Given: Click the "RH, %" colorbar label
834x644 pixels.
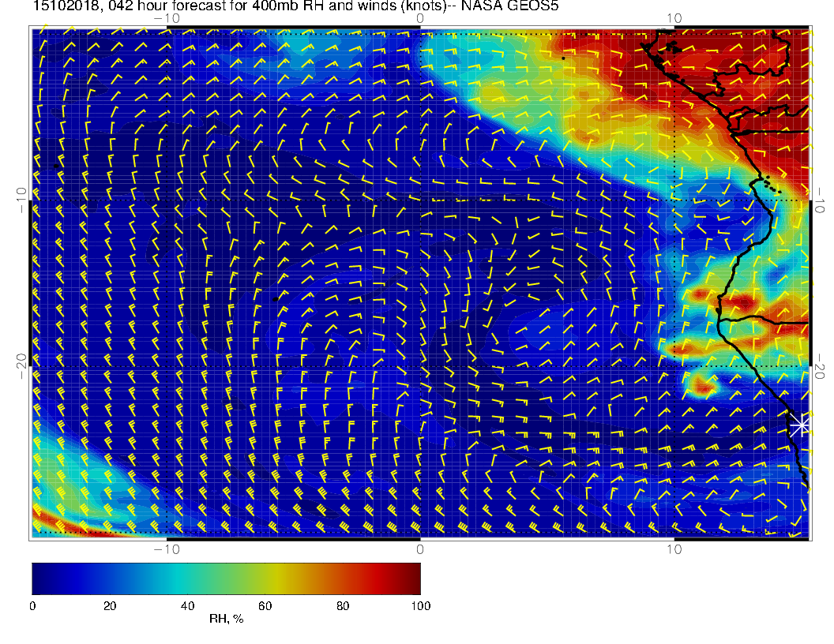Looking at the screenshot, I should tap(226, 619).
